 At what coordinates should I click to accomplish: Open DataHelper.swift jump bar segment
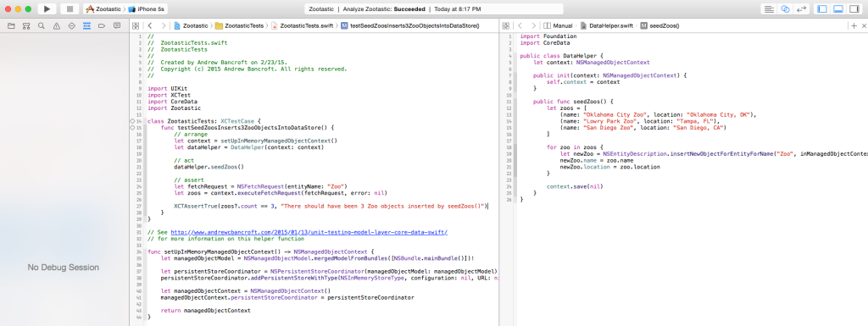606,26
